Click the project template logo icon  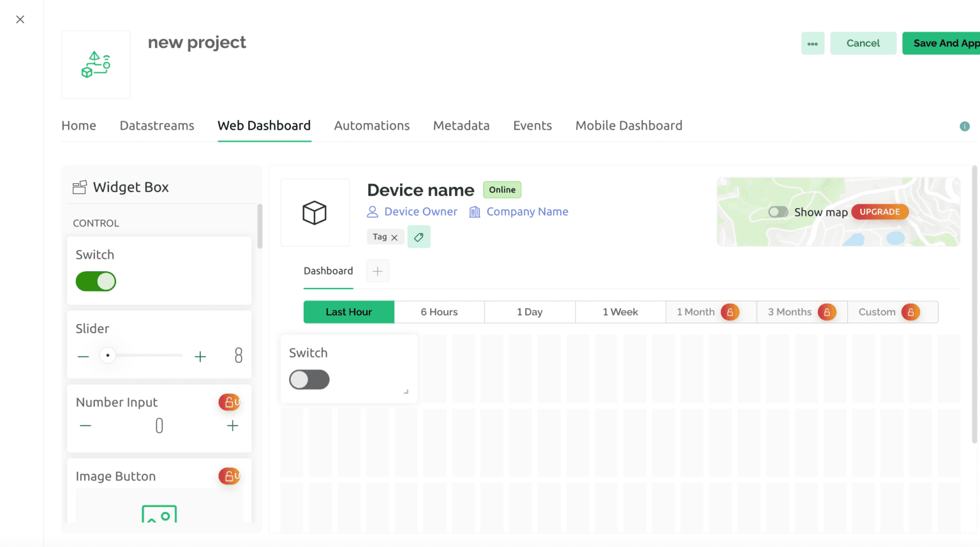click(96, 64)
